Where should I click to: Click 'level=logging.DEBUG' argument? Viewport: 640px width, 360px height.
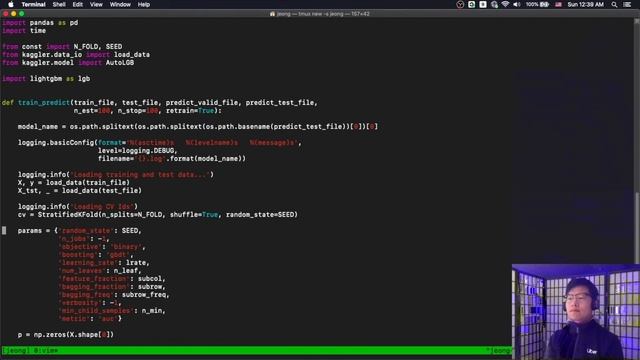136,151
